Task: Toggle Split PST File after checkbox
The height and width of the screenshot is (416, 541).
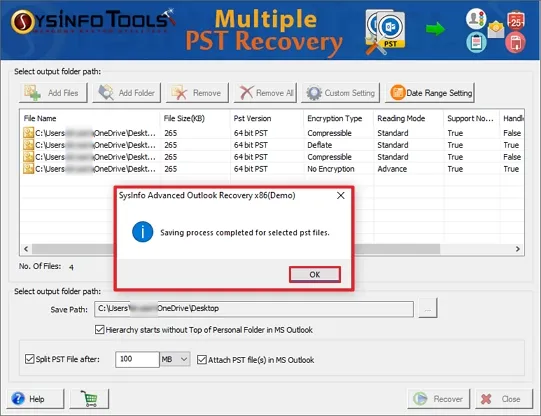Action: click(30, 359)
